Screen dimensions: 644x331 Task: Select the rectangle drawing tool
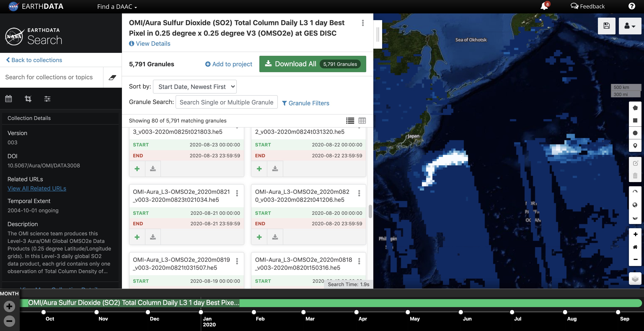click(635, 120)
